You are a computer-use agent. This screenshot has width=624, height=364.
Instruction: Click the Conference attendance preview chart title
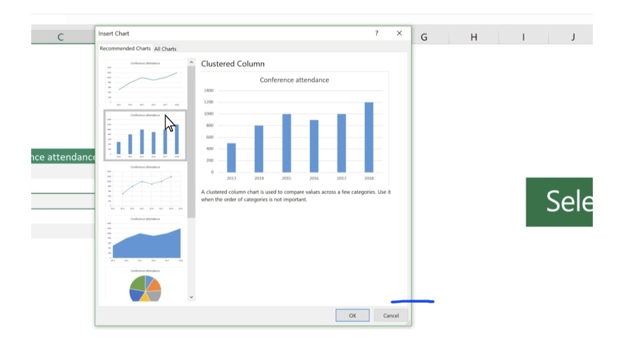click(295, 80)
